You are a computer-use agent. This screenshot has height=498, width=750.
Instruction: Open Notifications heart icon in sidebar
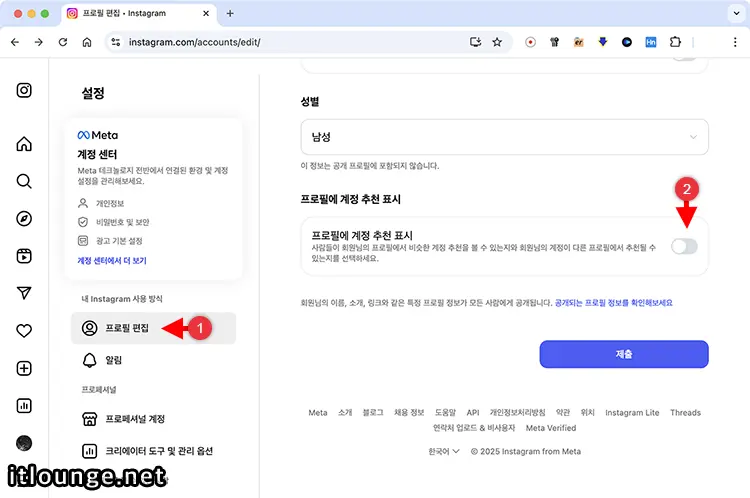[x=24, y=330]
